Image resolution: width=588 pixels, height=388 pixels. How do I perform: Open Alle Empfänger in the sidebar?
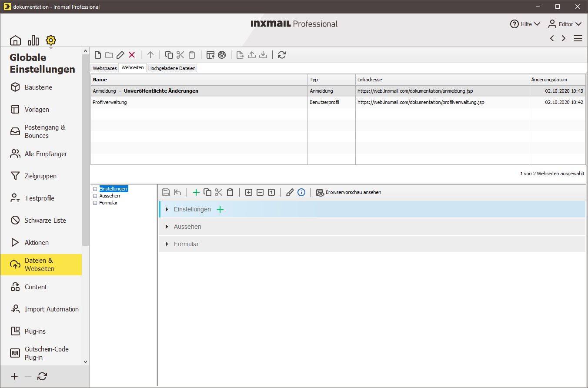pyautogui.click(x=41, y=154)
